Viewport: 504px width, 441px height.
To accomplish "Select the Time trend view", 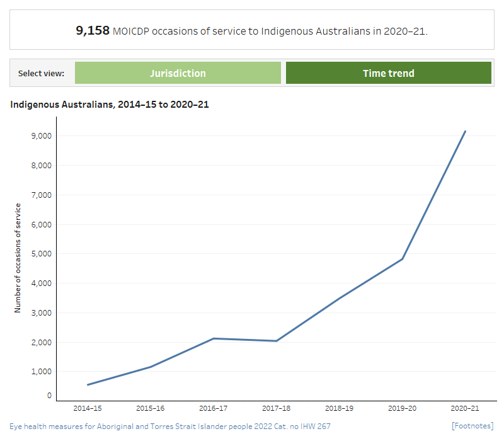I will [x=388, y=73].
